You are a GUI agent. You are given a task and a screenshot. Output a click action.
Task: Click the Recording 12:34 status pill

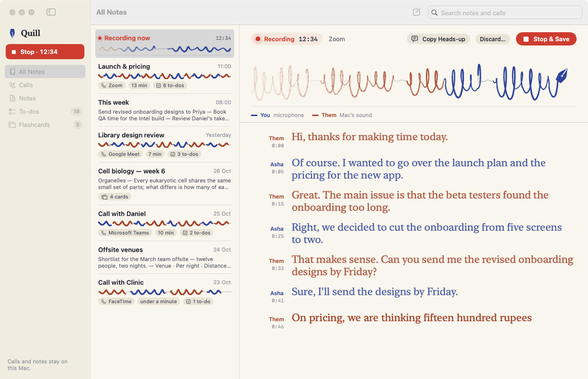point(287,39)
